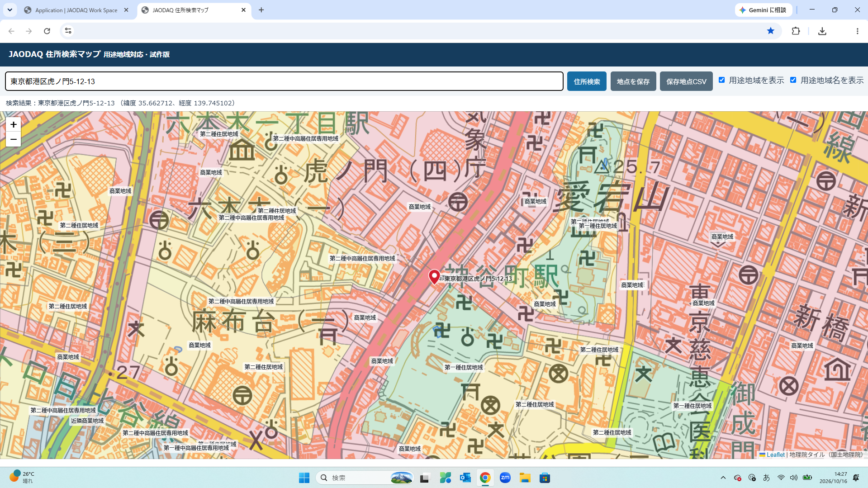
Task: Click the 東京都港区虎ノ門5-12-13 marker label
Action: tap(478, 279)
